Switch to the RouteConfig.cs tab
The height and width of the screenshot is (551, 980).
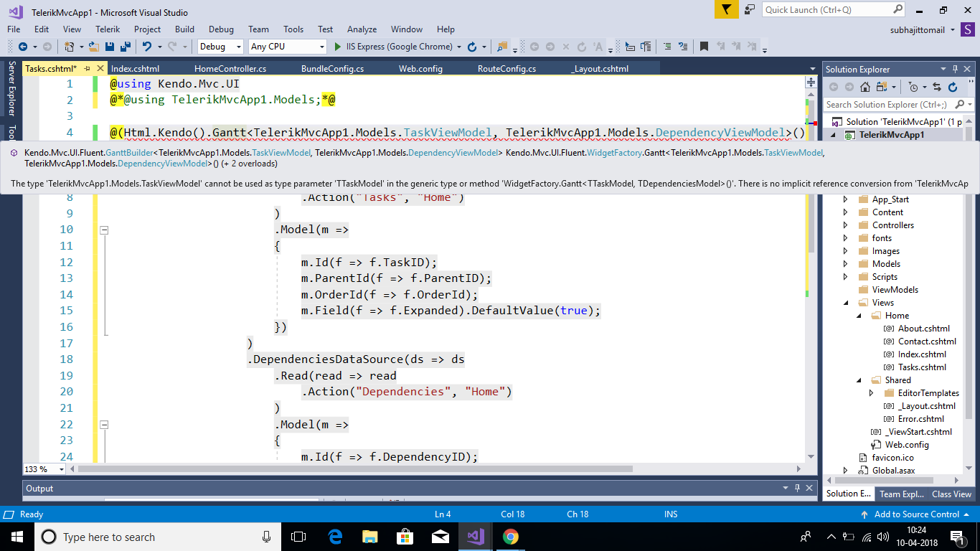(507, 69)
